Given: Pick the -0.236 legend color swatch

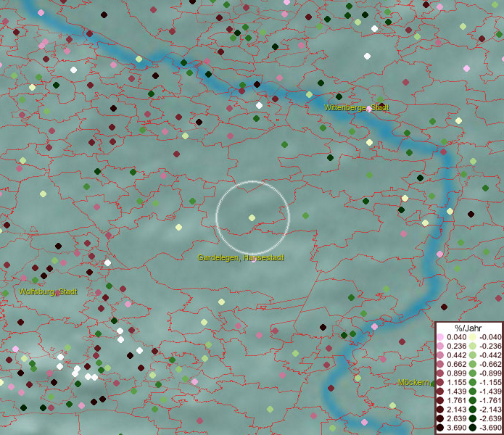Looking at the screenshot, I should pyautogui.click(x=473, y=346).
